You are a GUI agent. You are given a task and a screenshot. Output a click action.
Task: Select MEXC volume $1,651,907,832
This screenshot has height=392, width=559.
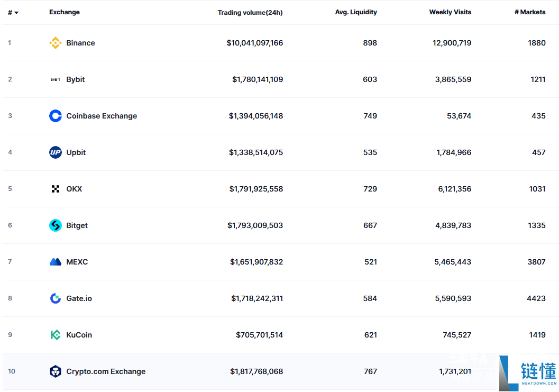tap(256, 262)
